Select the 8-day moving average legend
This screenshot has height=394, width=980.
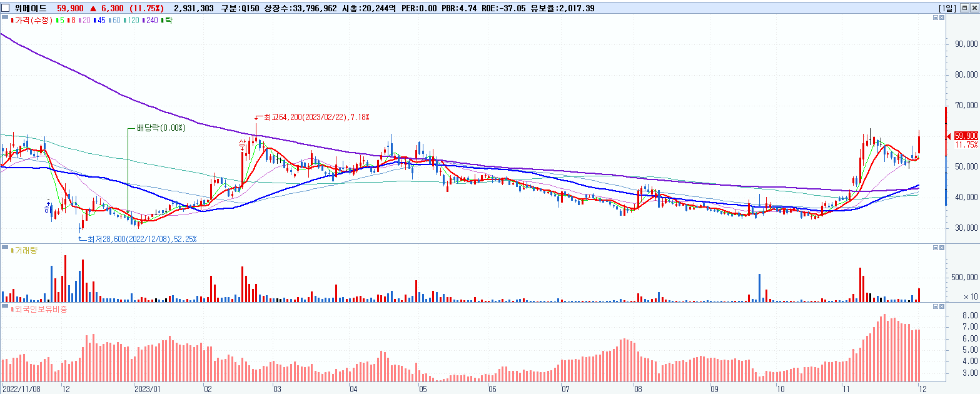pyautogui.click(x=71, y=21)
